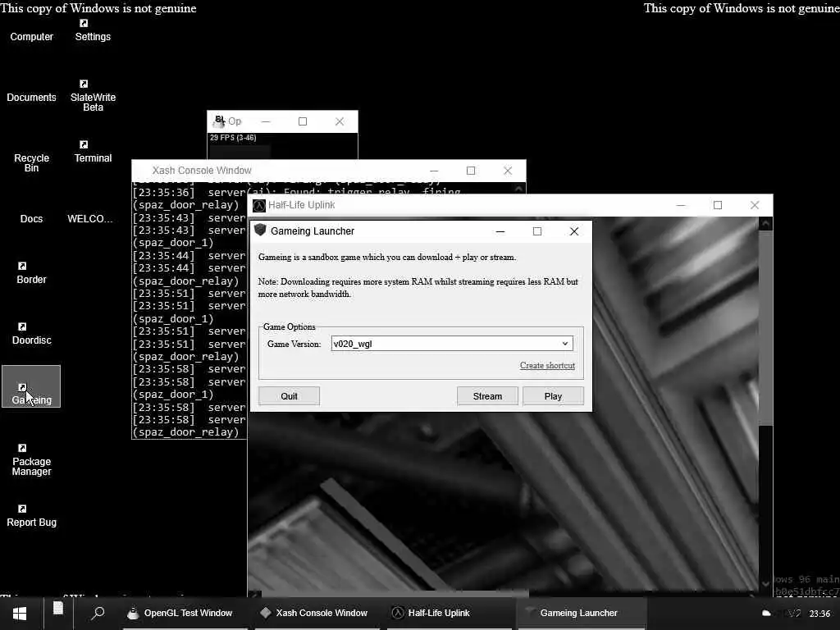
Task: Click the OpenGL Test Window title icon
Action: pos(218,121)
